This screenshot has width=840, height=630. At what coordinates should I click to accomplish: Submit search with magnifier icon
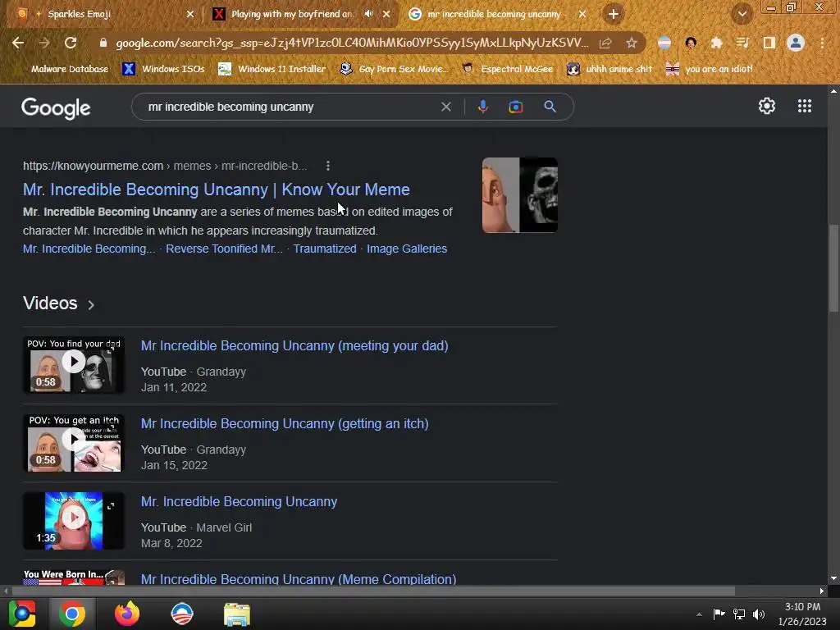click(x=550, y=107)
